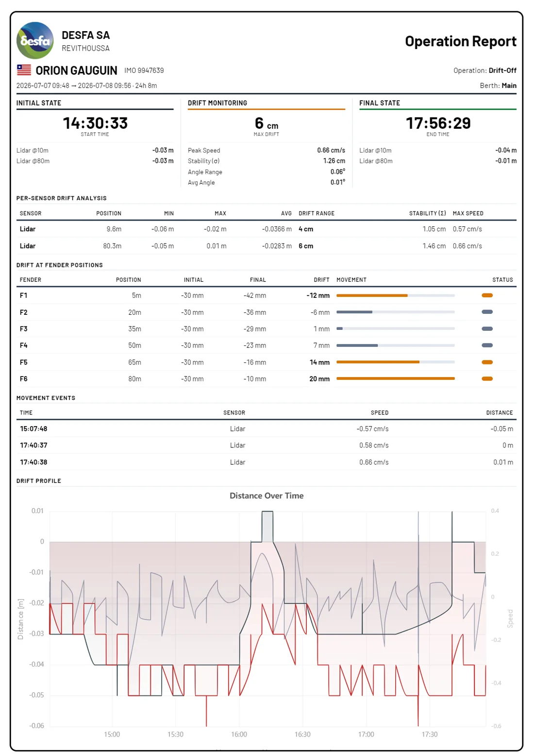This screenshot has width=534, height=756.
Task: Click the F2 movement progress bar
Action: (396, 312)
